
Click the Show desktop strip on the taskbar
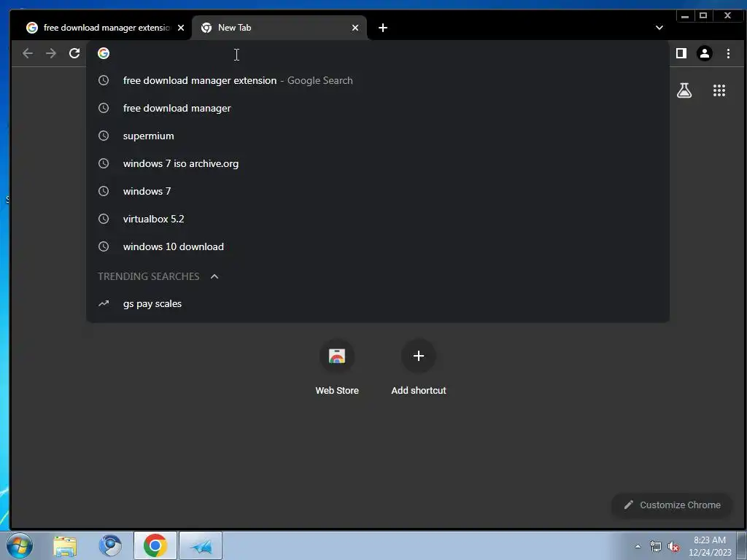click(x=742, y=545)
